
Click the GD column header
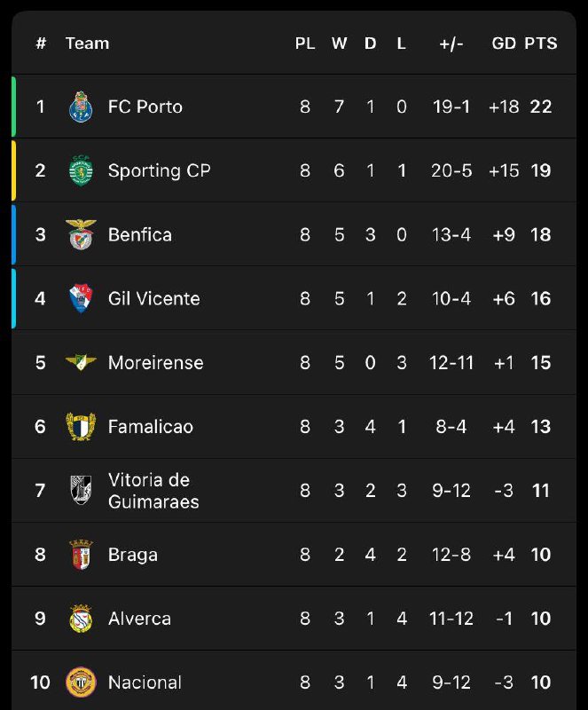pyautogui.click(x=504, y=43)
